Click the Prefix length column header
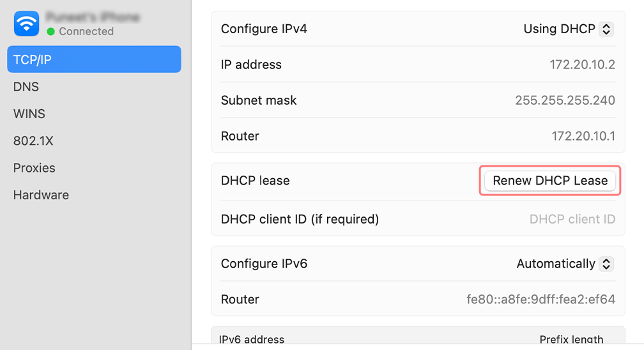The height and width of the screenshot is (350, 644). click(571, 339)
